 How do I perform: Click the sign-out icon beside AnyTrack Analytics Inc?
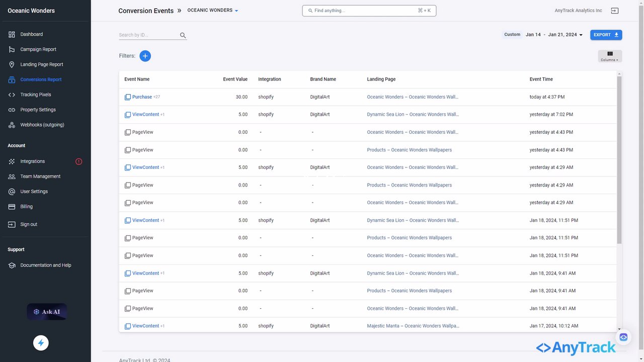pyautogui.click(x=614, y=11)
